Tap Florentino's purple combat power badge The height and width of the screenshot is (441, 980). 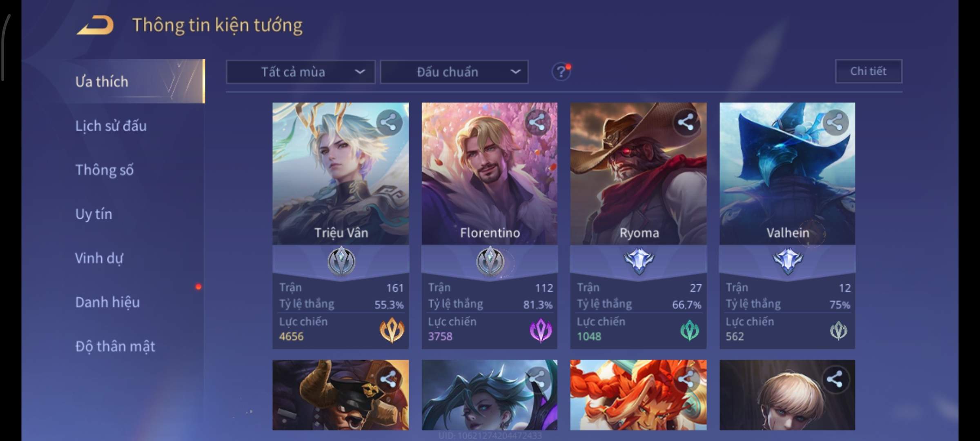tap(541, 330)
